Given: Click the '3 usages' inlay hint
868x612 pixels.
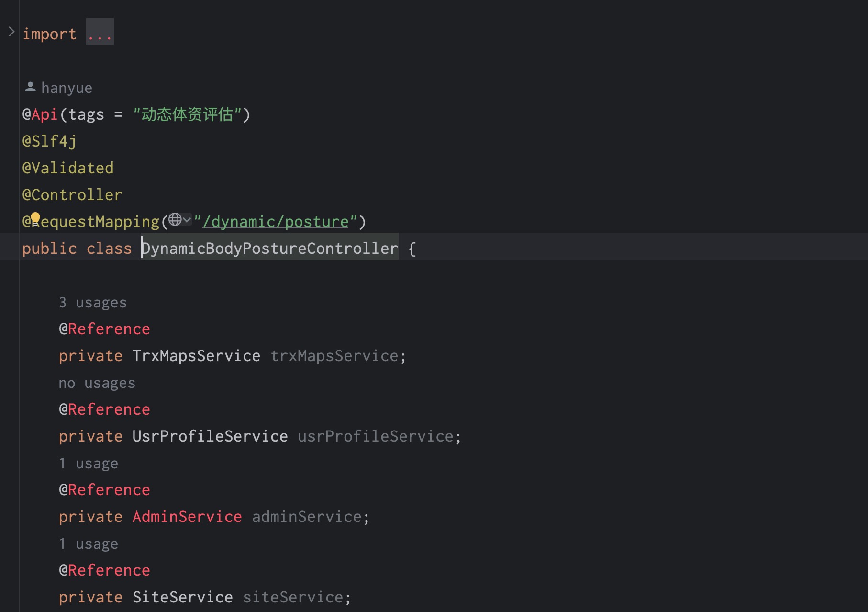Looking at the screenshot, I should pos(93,302).
